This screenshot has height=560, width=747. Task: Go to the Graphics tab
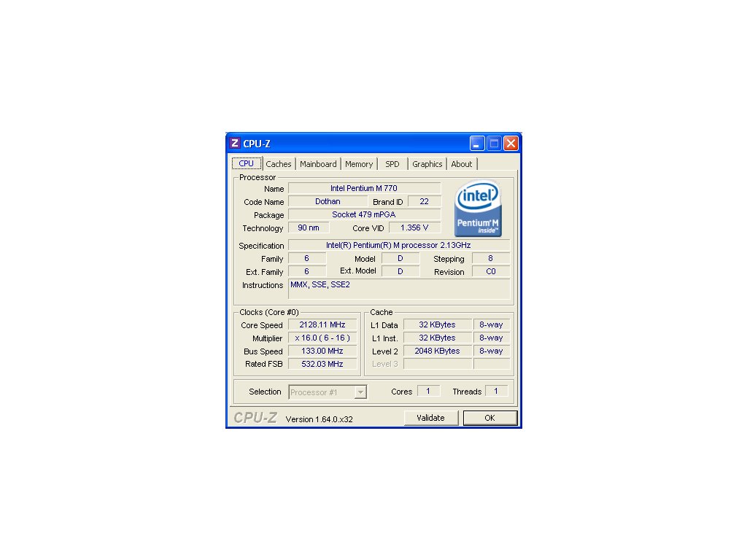pos(427,164)
